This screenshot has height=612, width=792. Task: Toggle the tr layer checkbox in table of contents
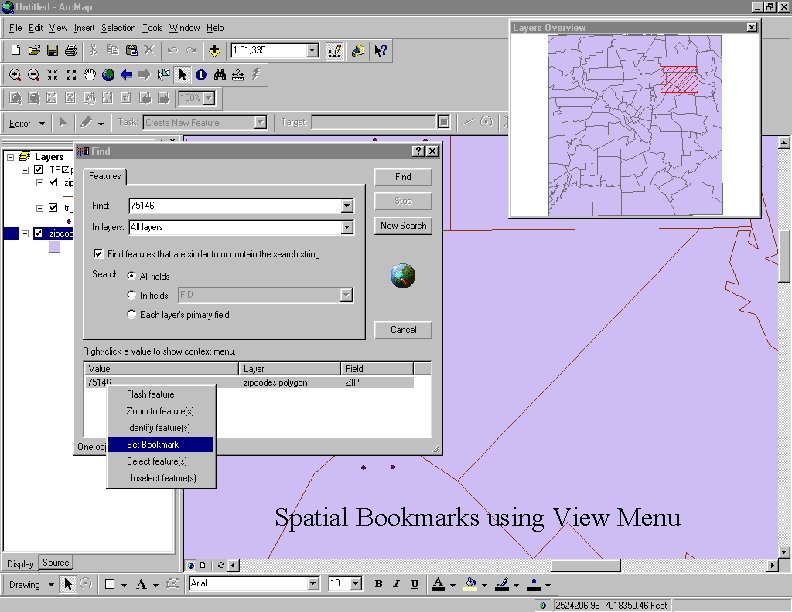(53, 208)
